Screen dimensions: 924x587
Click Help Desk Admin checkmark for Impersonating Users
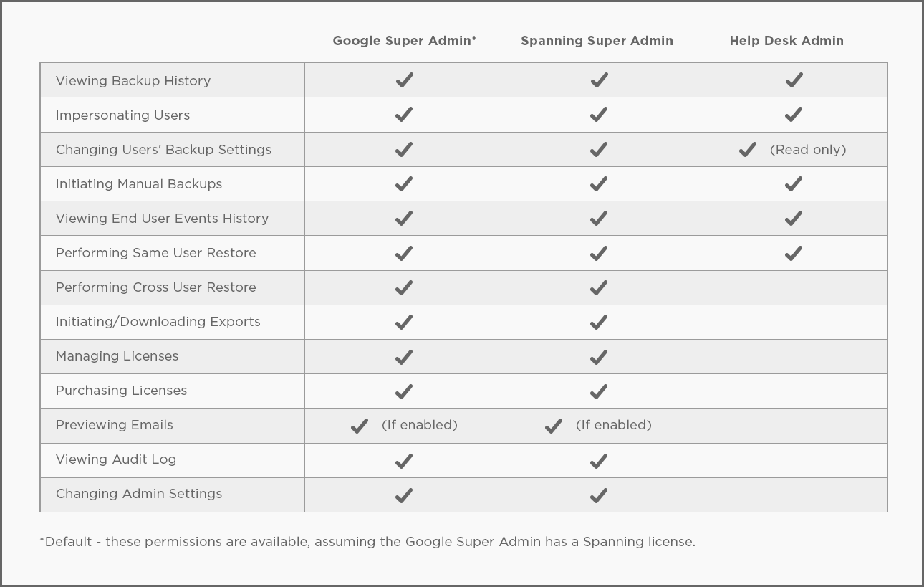point(793,115)
